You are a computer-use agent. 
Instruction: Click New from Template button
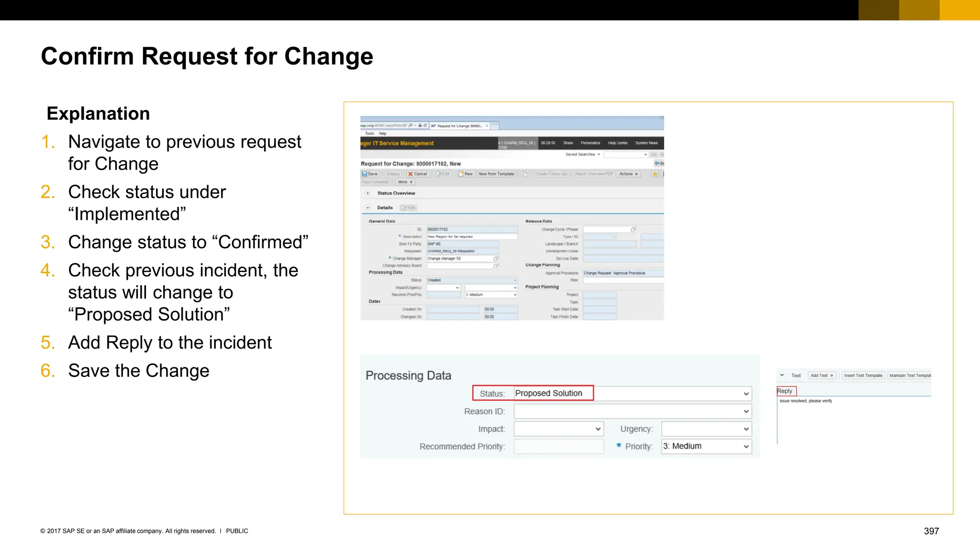pyautogui.click(x=496, y=174)
